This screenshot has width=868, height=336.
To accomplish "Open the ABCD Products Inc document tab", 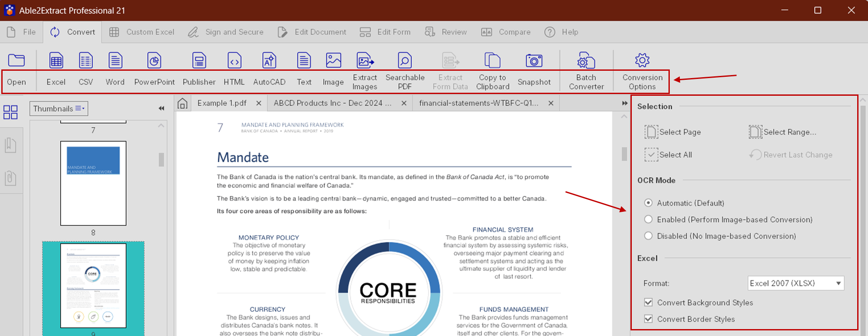I will 333,103.
